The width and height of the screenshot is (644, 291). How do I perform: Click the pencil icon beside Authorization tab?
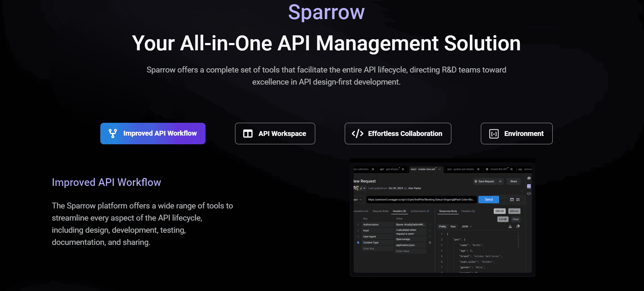(428, 211)
